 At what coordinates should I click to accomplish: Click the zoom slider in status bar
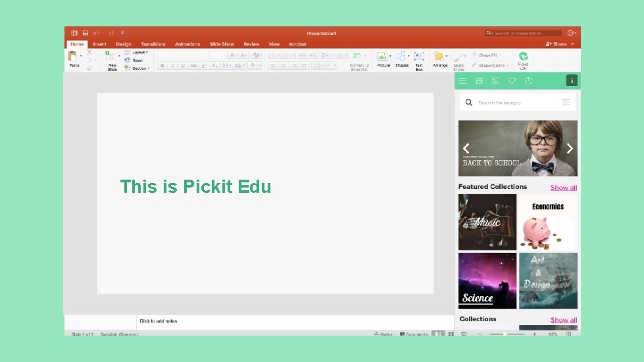click(x=507, y=334)
